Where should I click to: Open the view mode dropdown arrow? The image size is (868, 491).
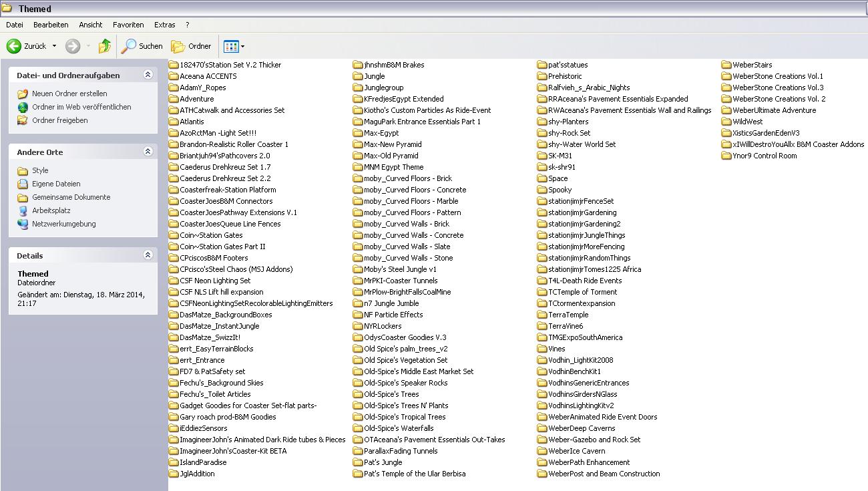242,46
